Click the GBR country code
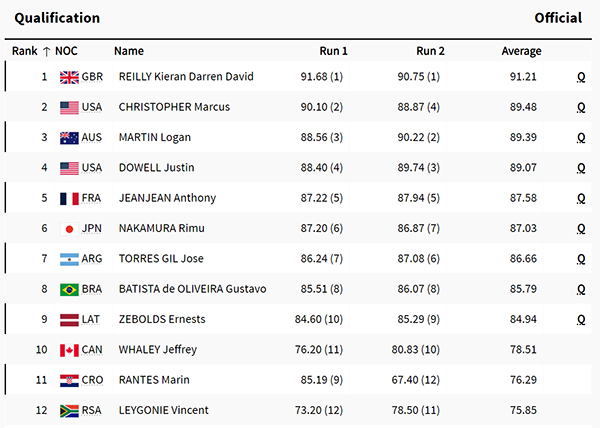The image size is (600, 428). (92, 77)
